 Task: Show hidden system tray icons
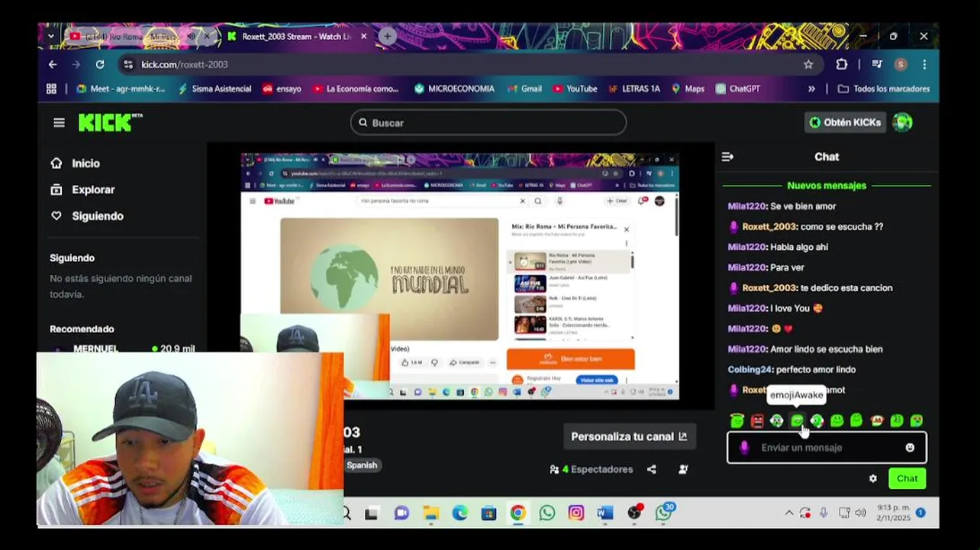tap(788, 513)
